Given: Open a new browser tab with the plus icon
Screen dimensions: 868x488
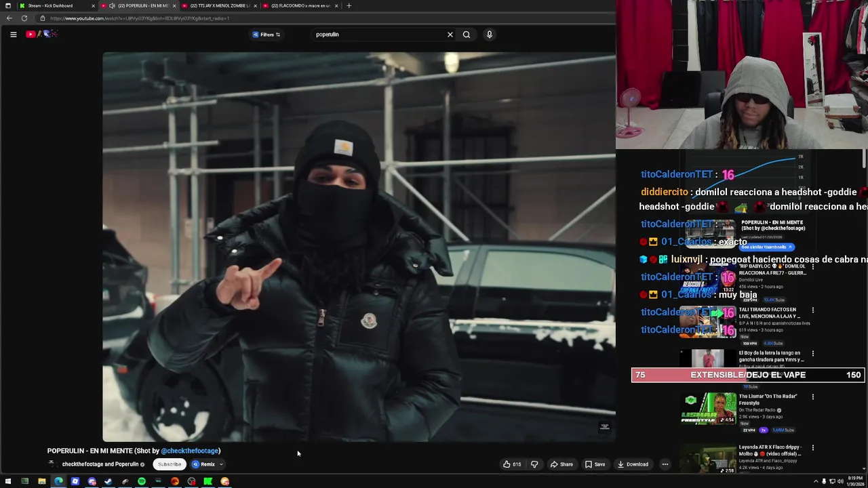Looking at the screenshot, I should pos(349,5).
